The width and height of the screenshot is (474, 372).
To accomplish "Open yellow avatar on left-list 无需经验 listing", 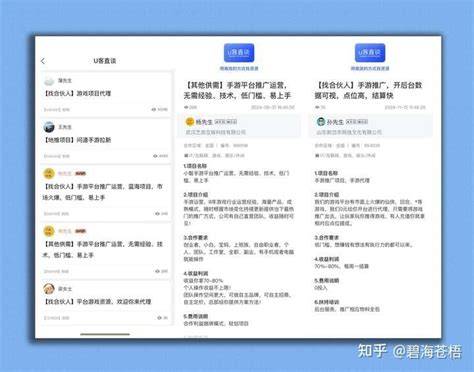I will 49,231.
